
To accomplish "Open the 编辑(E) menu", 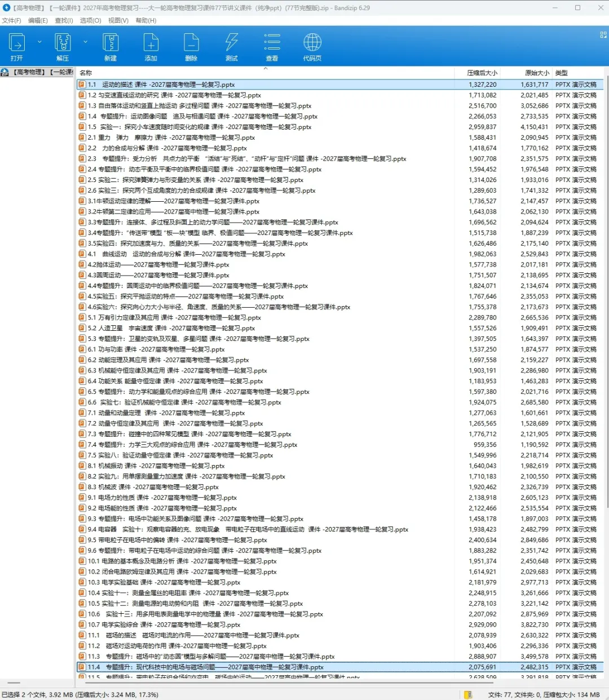I will point(38,21).
